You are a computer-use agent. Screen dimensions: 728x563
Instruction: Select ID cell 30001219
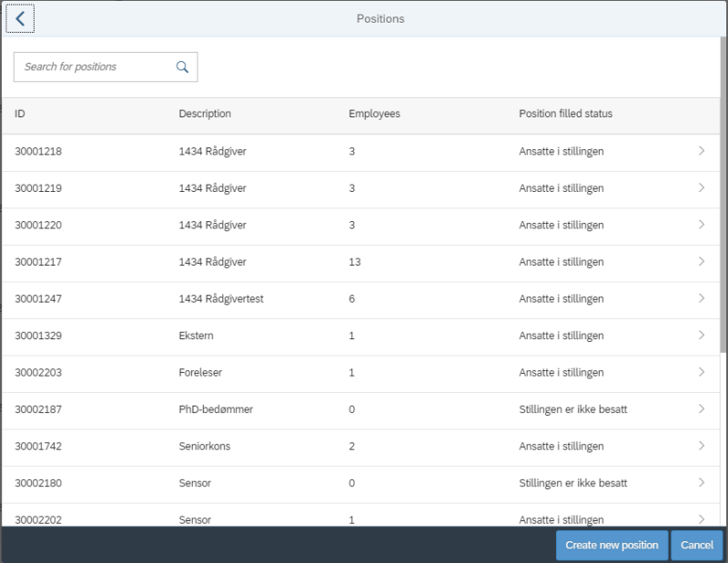click(x=38, y=188)
